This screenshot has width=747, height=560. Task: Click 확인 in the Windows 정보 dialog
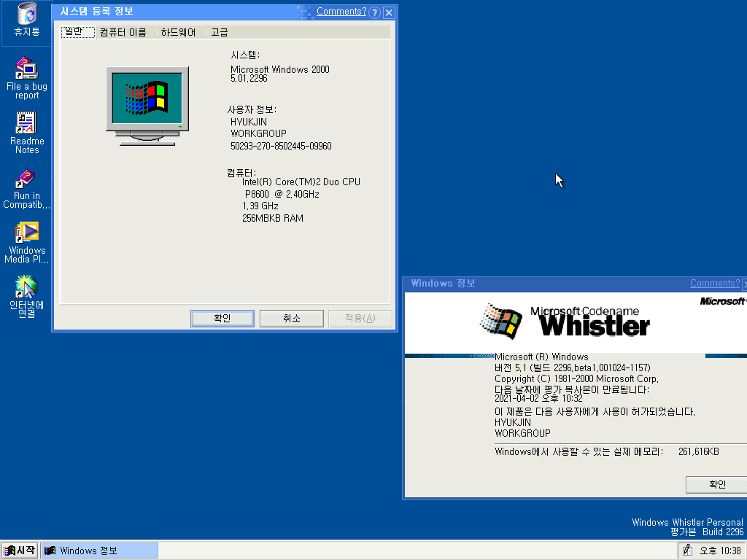(716, 484)
